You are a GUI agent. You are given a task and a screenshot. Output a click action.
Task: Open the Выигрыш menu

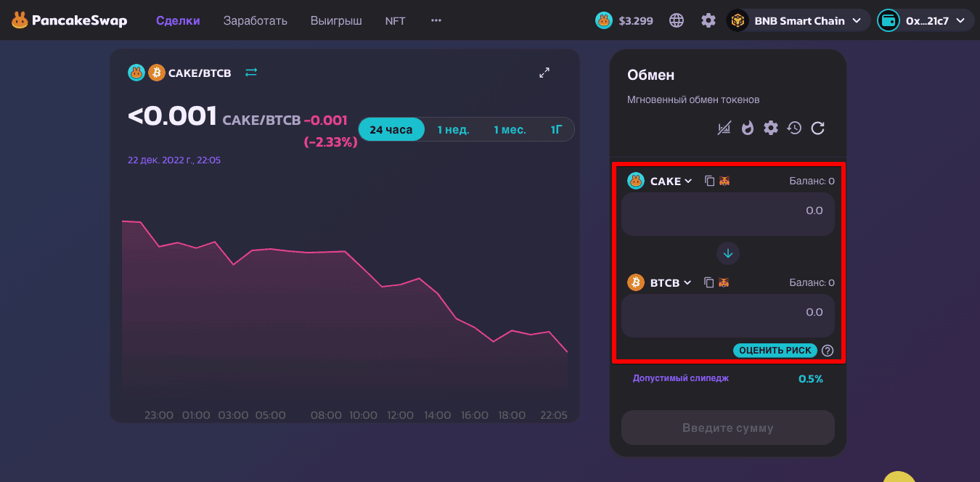coord(336,20)
